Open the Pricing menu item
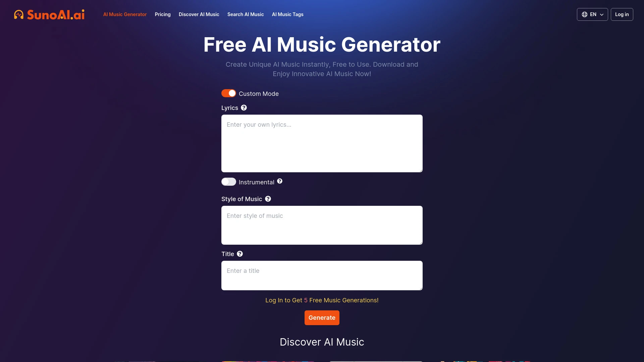Screen dimensions: 644x362 162,14
